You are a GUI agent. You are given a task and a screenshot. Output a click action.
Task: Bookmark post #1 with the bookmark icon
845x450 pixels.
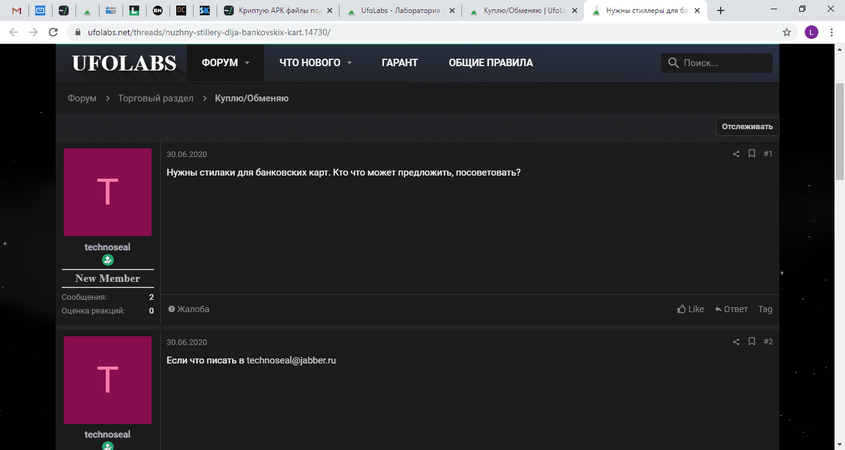(751, 154)
